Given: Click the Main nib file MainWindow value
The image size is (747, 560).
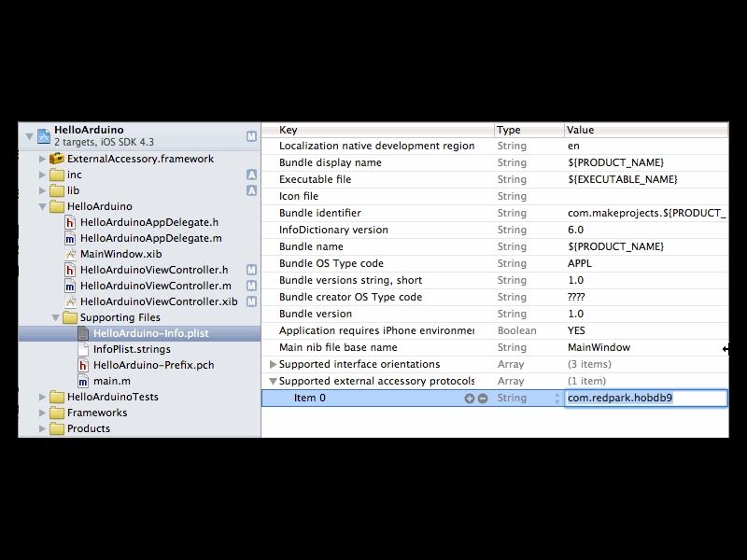Looking at the screenshot, I should point(599,347).
